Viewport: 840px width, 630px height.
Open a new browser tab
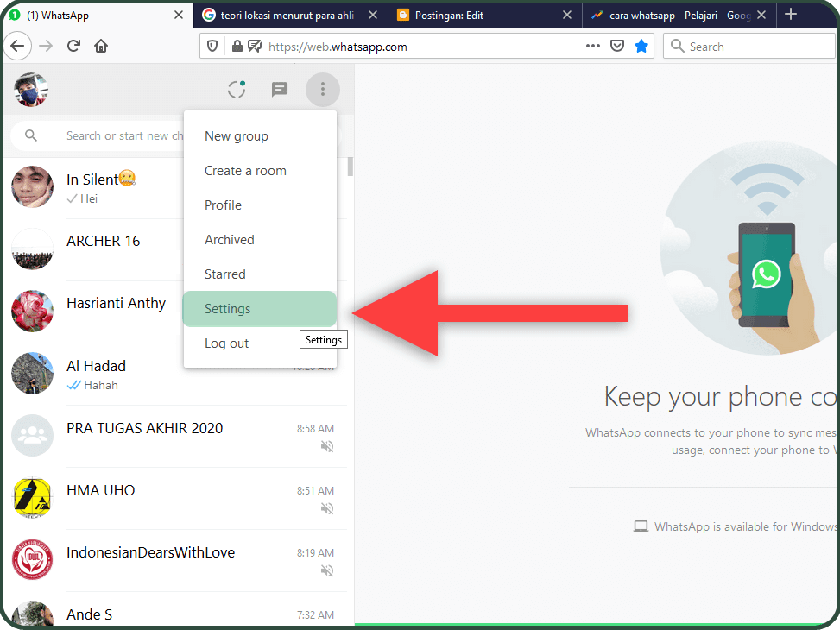791,15
